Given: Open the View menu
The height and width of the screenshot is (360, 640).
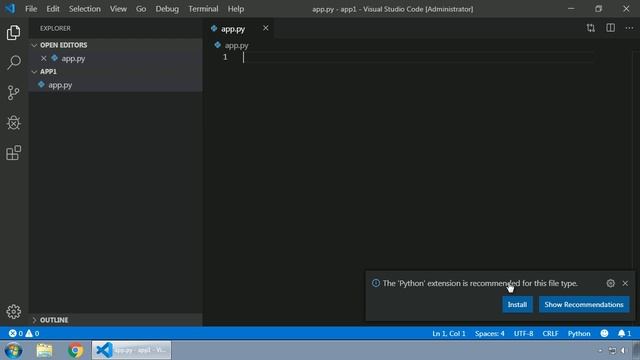Looking at the screenshot, I should point(118,9).
